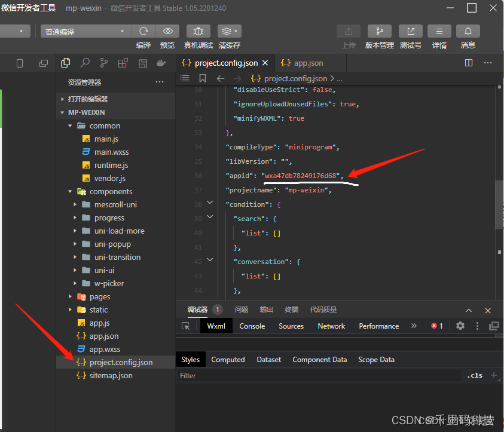Open the layout panel icon in the sidebar

(143, 63)
